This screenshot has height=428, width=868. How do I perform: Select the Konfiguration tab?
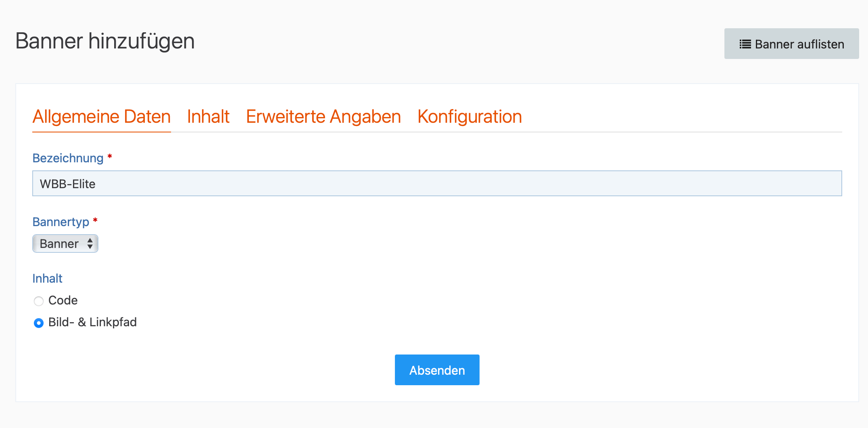point(469,117)
